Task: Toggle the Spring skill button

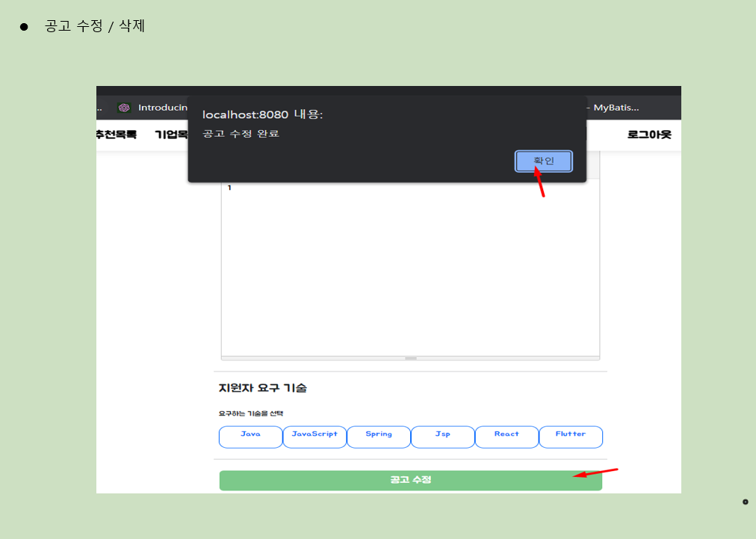Action: (x=378, y=437)
